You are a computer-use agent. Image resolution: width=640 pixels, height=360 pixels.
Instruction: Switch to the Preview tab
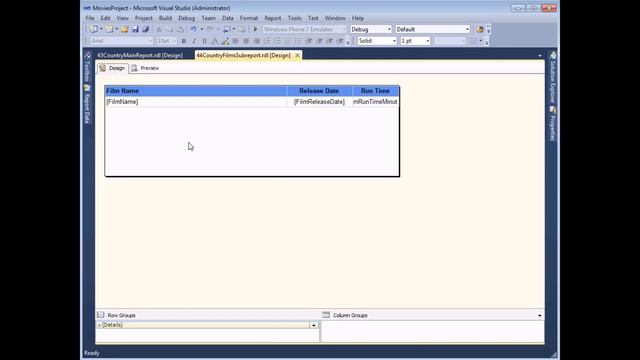click(145, 68)
